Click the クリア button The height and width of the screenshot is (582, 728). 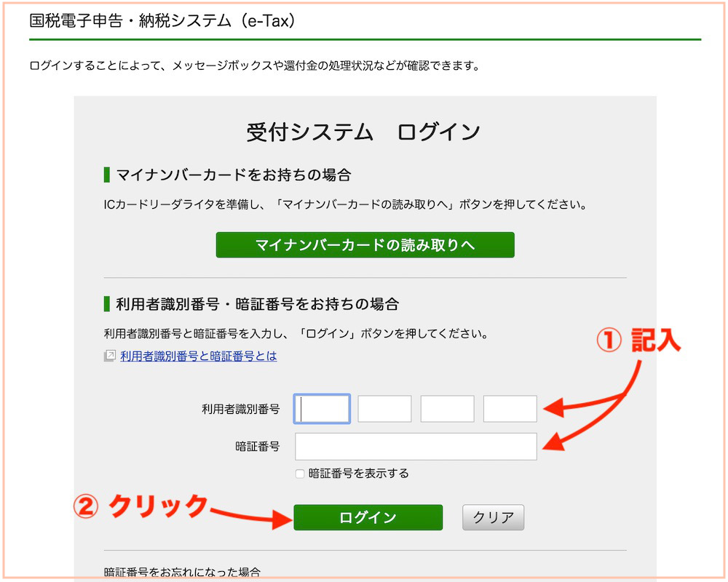pyautogui.click(x=493, y=517)
